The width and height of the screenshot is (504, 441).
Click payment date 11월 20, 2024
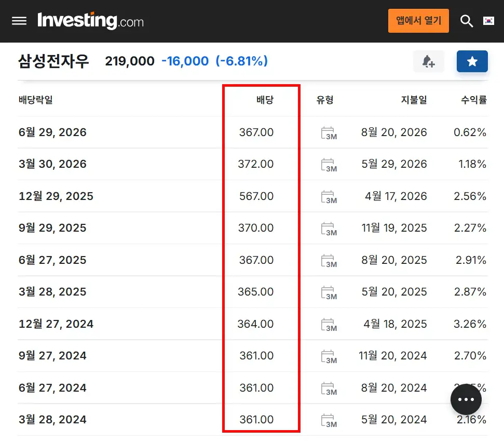tap(393, 356)
